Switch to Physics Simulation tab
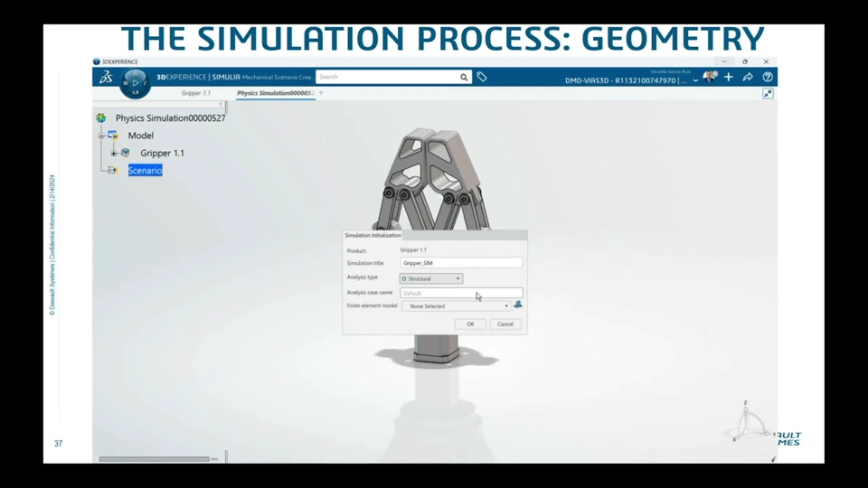This screenshot has width=868, height=488. point(275,93)
